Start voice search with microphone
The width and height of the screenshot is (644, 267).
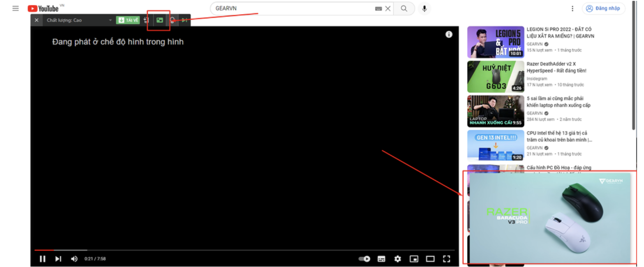point(424,9)
